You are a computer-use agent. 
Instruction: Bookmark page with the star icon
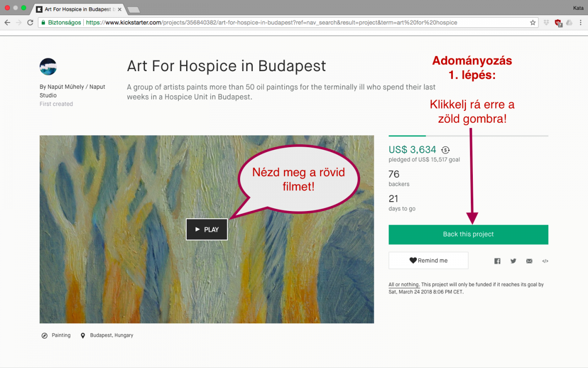pyautogui.click(x=533, y=23)
